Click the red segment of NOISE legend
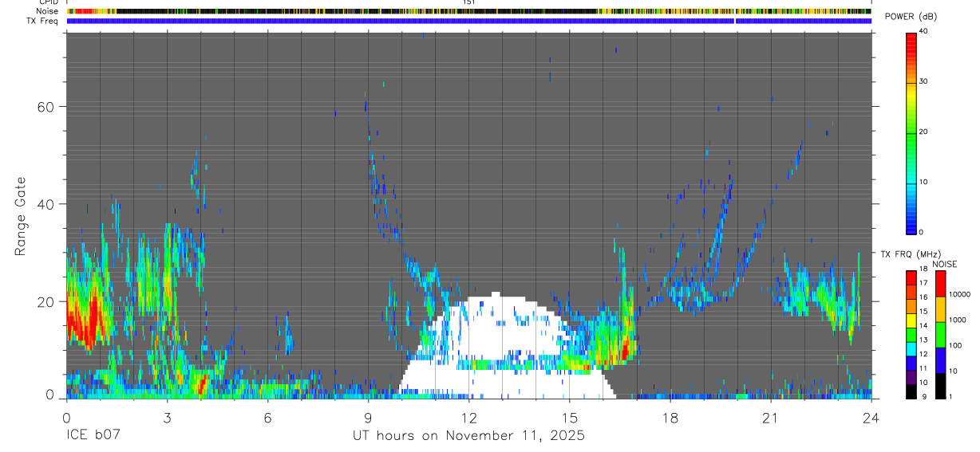This screenshot has height=452, width=980. 940,284
